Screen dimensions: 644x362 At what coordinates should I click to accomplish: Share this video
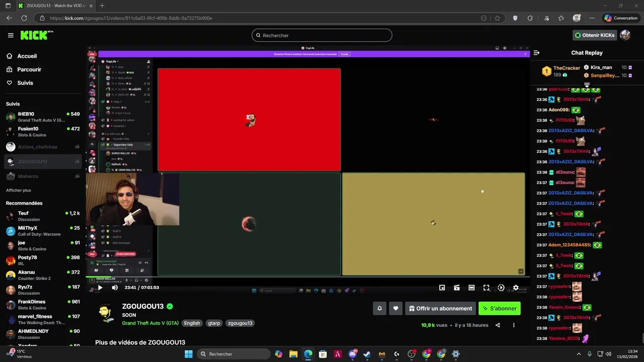[x=498, y=325]
